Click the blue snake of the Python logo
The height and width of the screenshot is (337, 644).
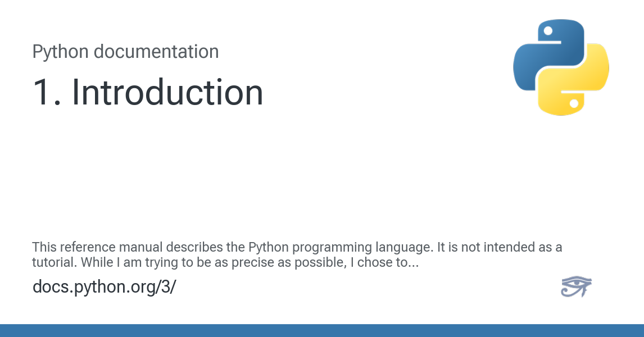point(539,53)
